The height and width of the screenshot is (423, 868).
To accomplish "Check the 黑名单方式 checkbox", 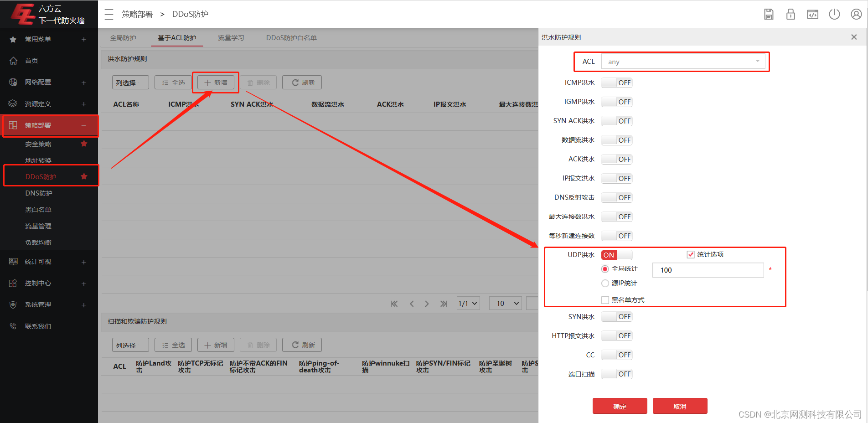I will (x=605, y=300).
